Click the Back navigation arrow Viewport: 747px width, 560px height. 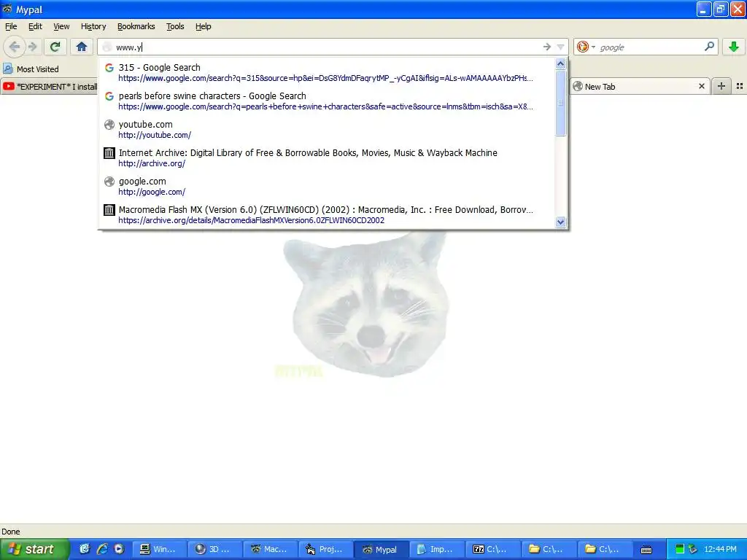pyautogui.click(x=14, y=47)
